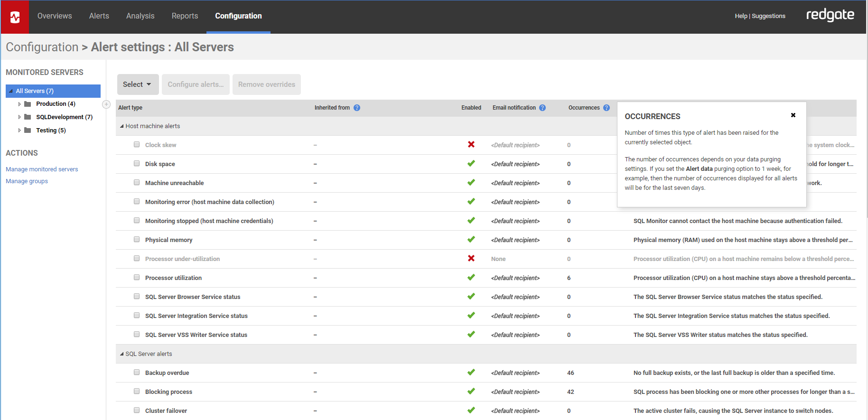The width and height of the screenshot is (868, 420).
Task: Click the redgate logo
Action: (x=830, y=15)
